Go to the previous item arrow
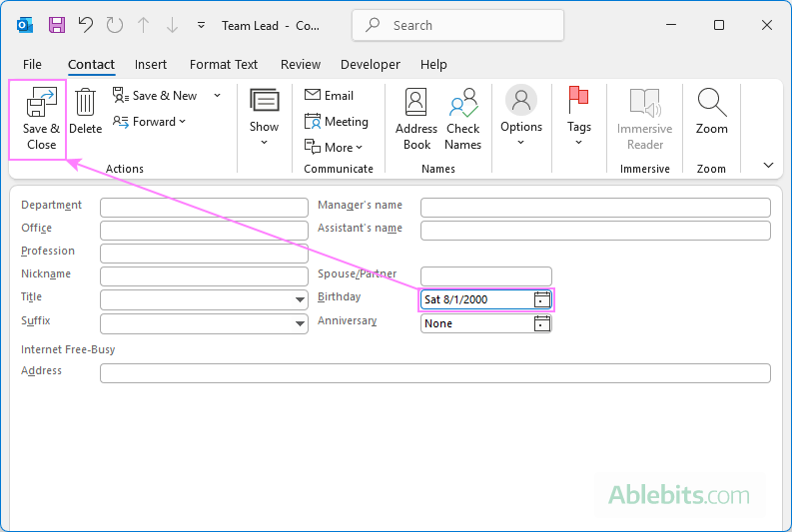The image size is (792, 532). tap(144, 25)
